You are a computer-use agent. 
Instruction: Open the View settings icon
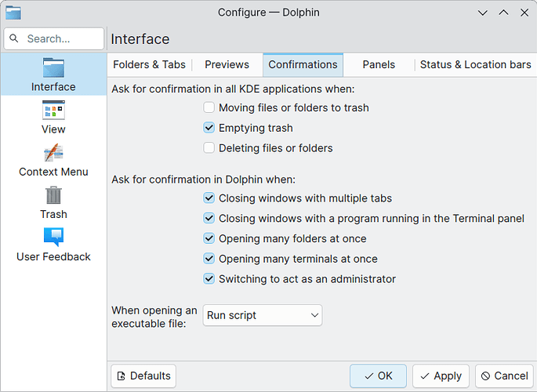click(53, 110)
